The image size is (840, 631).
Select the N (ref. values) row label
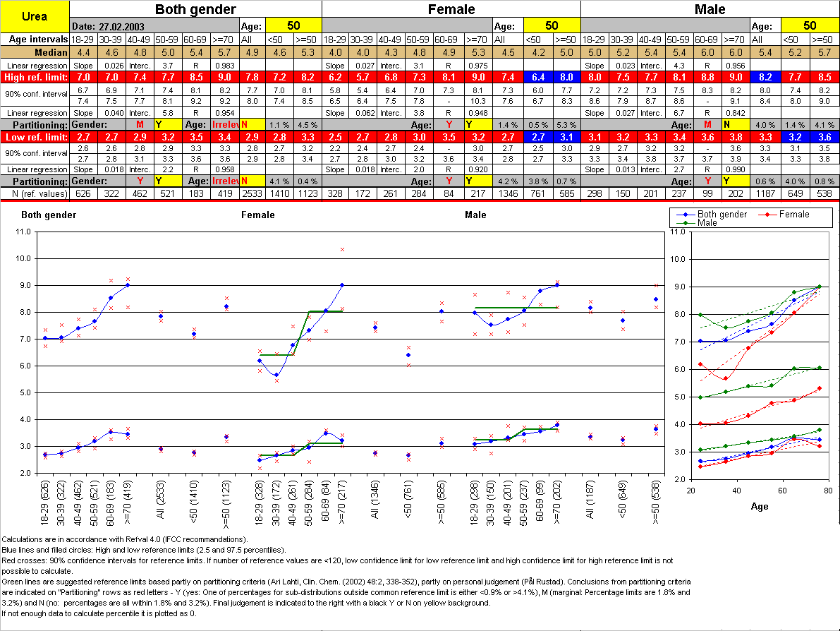pyautogui.click(x=35, y=193)
